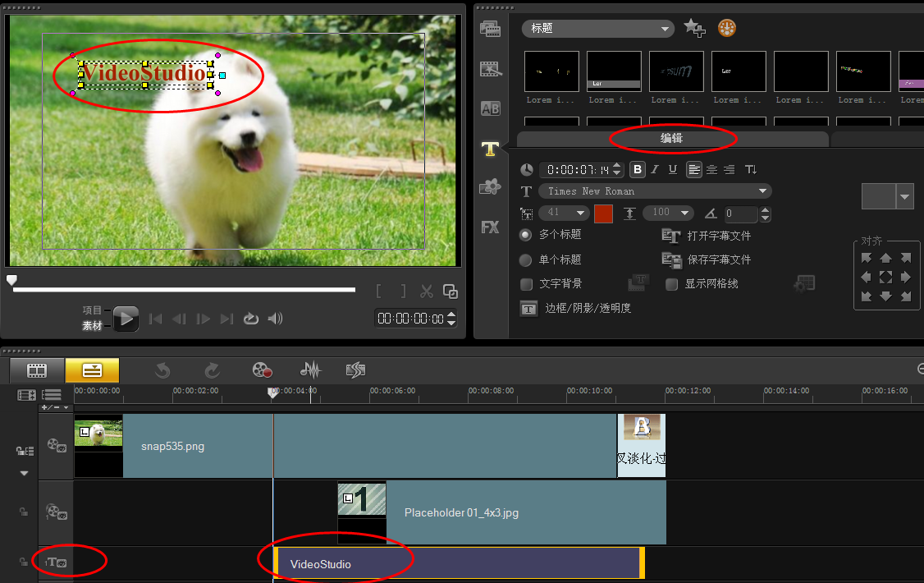
Task: Open the font size 41 dropdown
Action: 565,213
